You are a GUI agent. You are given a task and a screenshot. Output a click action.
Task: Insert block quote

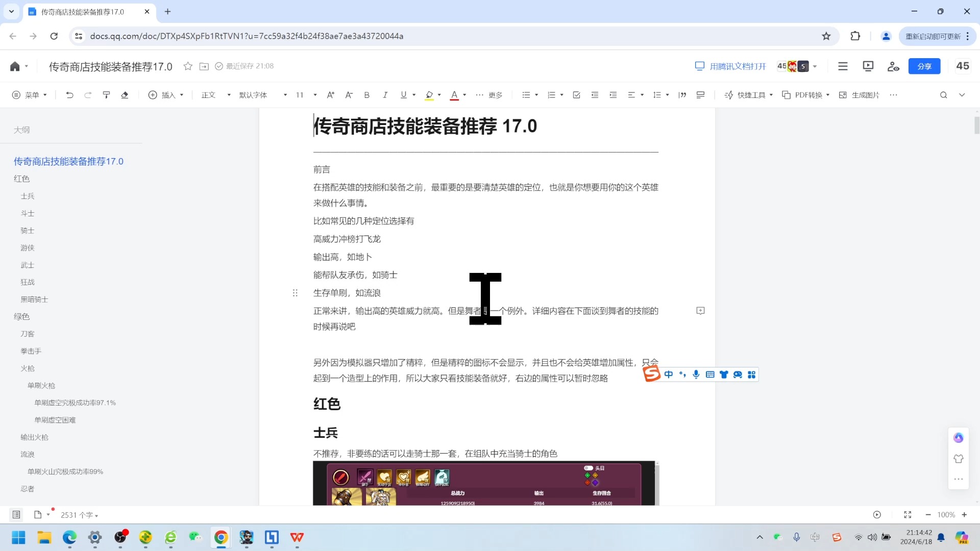pos(682,95)
